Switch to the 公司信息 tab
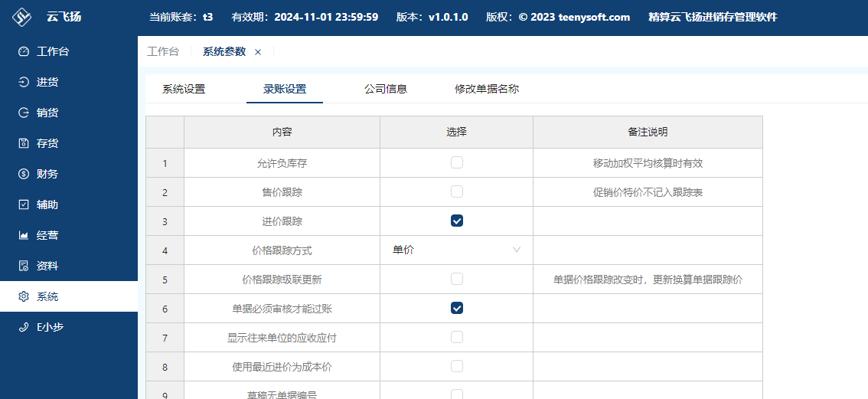868x399 pixels. coord(386,89)
